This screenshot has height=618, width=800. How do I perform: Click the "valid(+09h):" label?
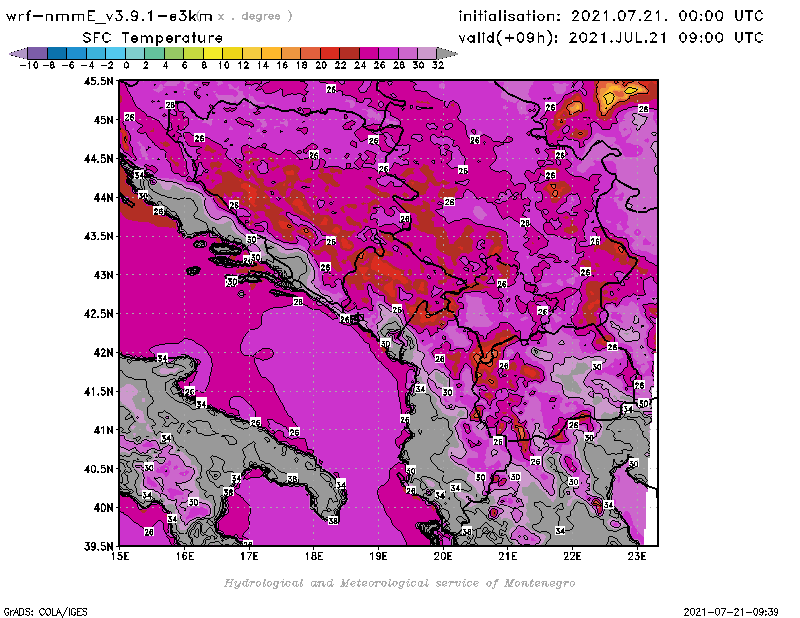(x=508, y=38)
